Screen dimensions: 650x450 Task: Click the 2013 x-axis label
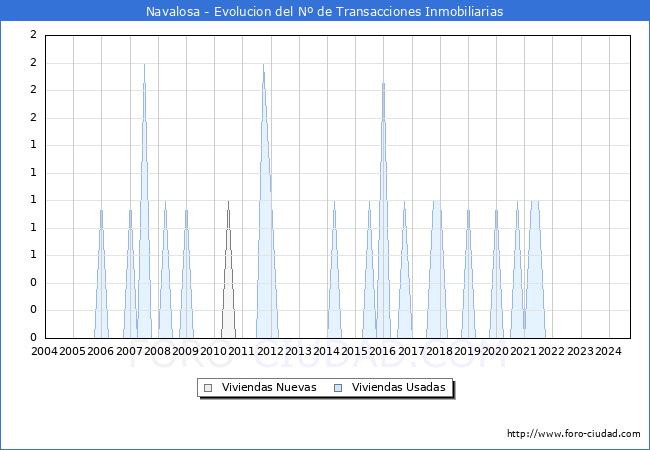click(x=298, y=351)
